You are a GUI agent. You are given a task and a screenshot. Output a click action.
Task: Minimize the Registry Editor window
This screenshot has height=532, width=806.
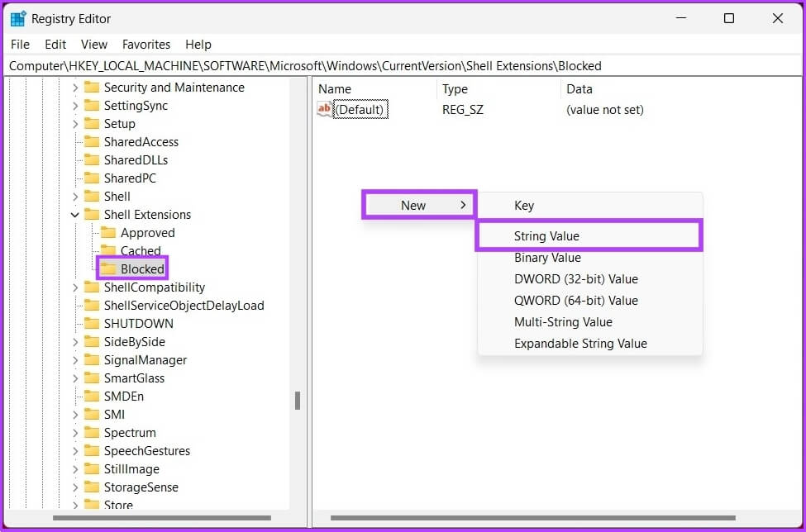click(681, 18)
